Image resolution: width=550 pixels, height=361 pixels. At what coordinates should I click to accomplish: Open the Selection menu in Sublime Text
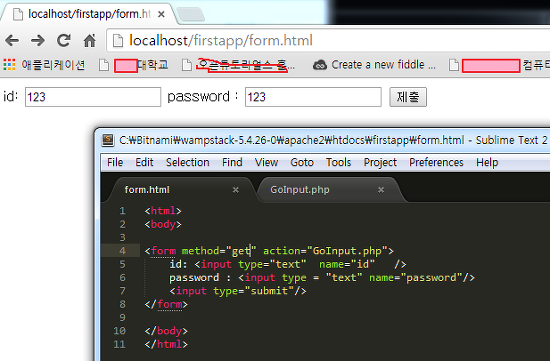coord(188,162)
